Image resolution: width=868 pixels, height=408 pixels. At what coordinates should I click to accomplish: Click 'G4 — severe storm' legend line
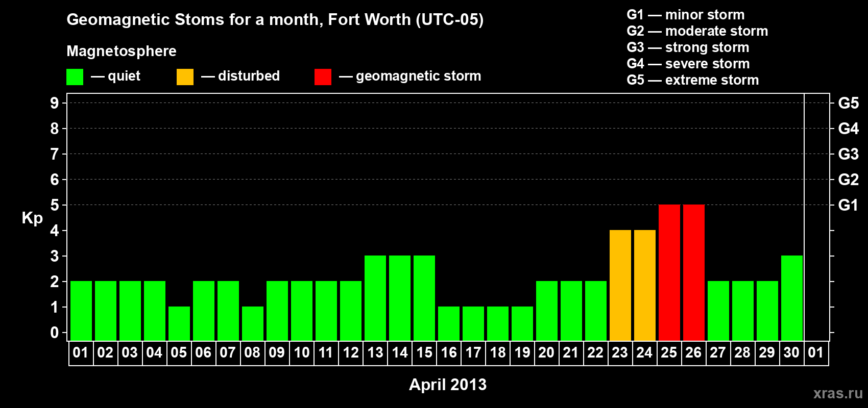688,64
